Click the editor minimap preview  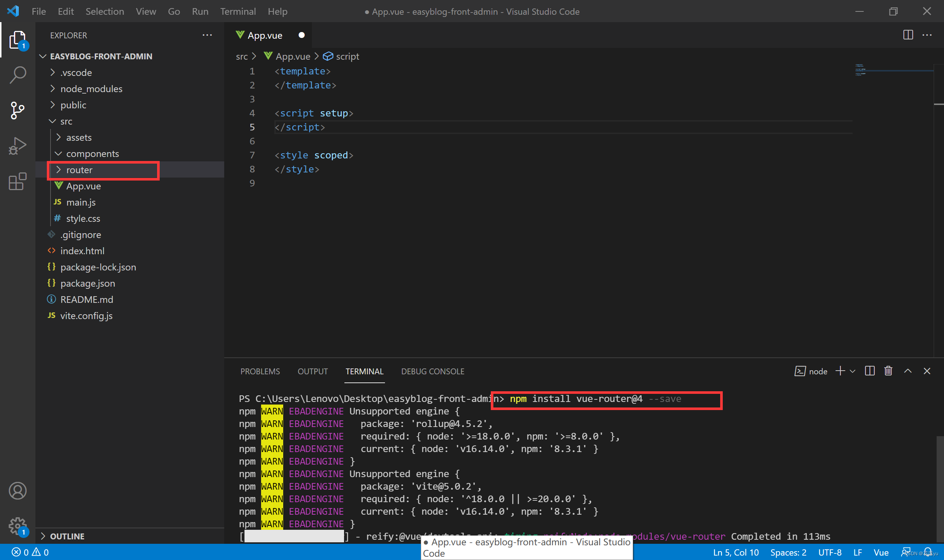pos(893,70)
